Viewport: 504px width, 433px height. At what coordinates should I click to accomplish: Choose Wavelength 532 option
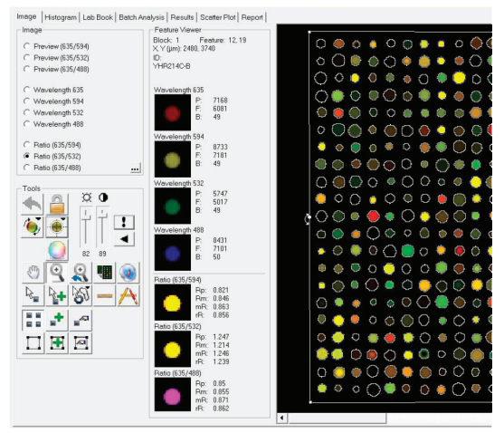click(27, 112)
